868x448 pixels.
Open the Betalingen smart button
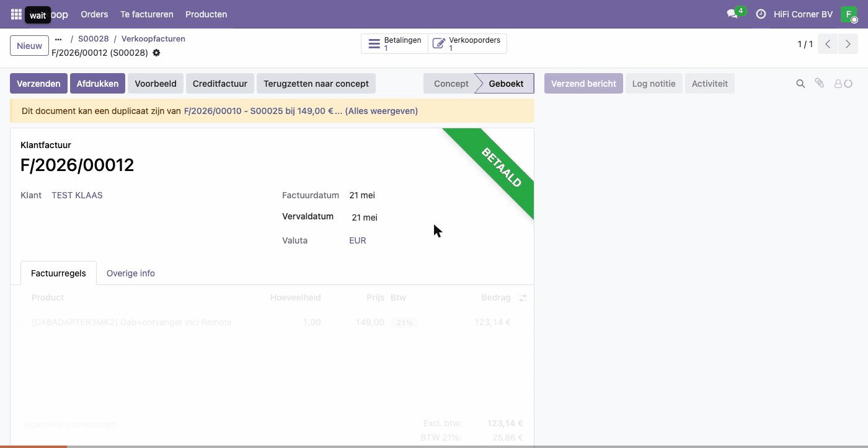[394, 44]
